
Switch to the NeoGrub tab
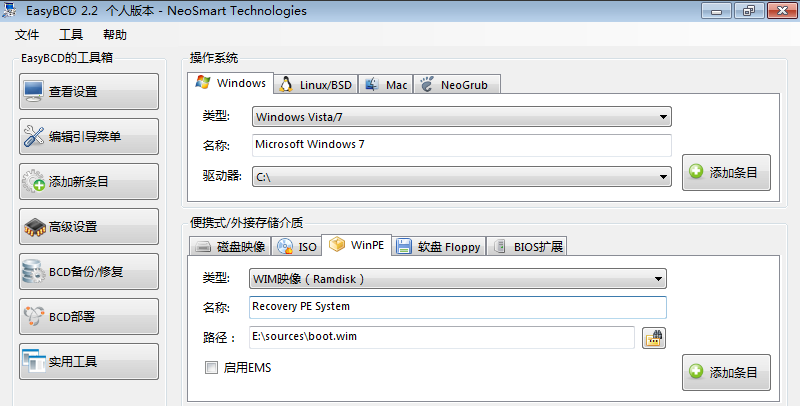click(x=457, y=85)
